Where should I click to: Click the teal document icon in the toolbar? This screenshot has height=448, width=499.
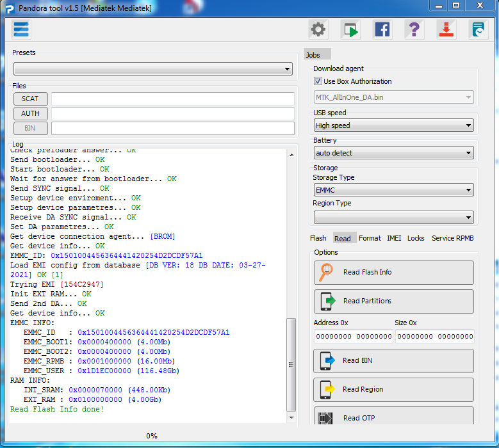tap(479, 29)
